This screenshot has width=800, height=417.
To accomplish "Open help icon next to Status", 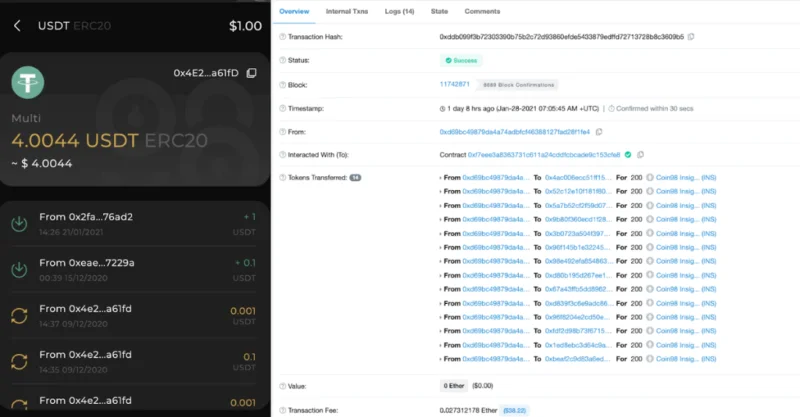I will pos(283,60).
